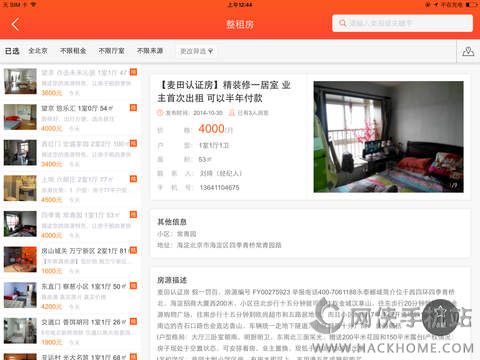Tap the phone number 13641104675

[219, 188]
